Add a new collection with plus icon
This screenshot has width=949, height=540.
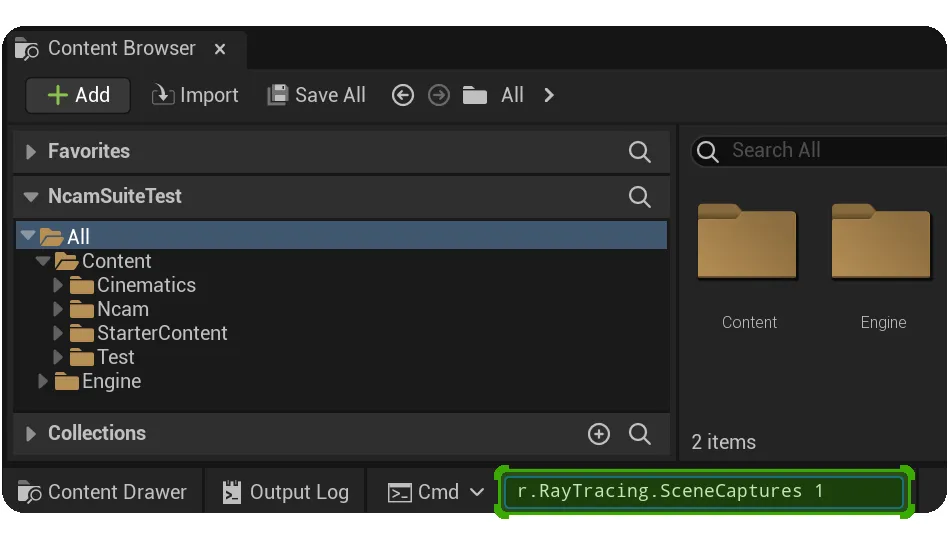coord(599,434)
